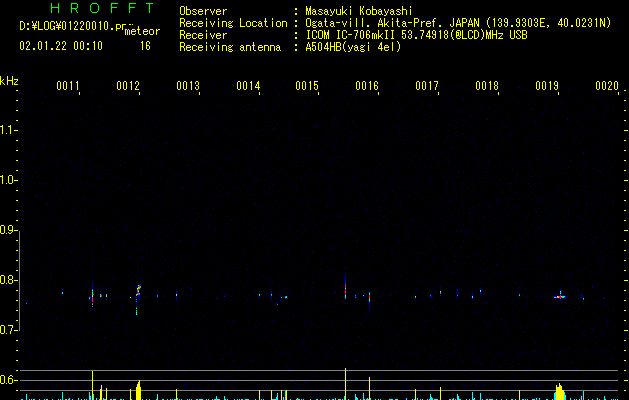Click the tall red echo before 0016

click(x=345, y=289)
